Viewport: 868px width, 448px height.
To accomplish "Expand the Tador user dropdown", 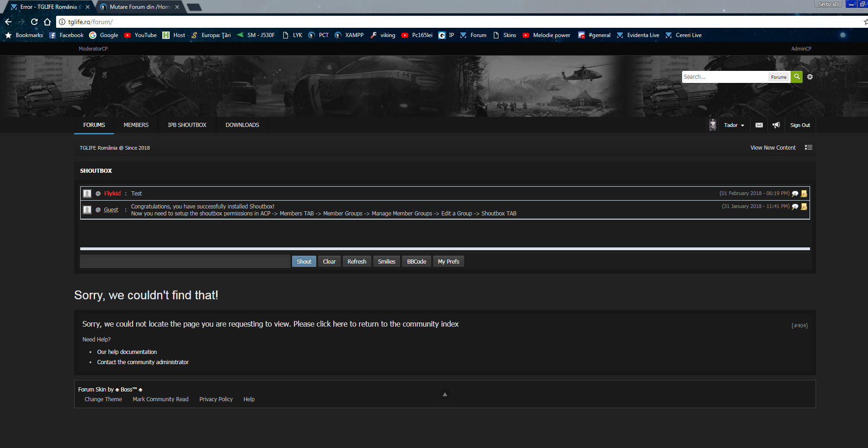I will pos(734,125).
